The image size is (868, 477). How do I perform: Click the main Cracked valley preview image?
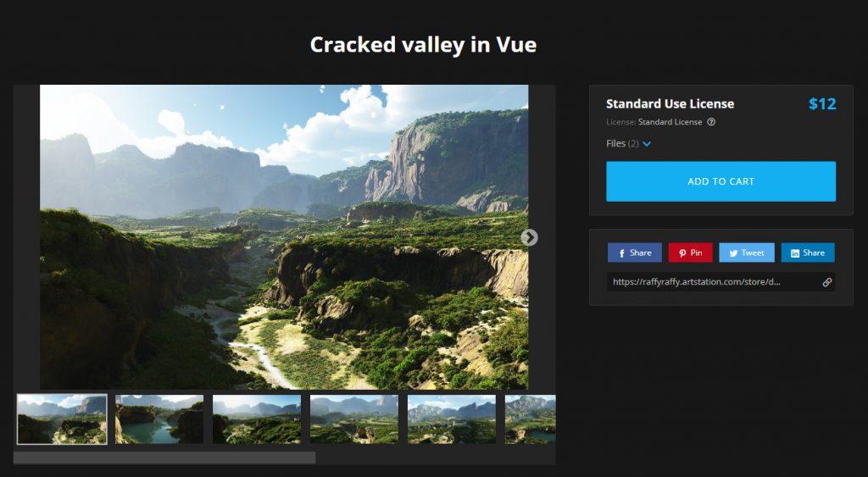[x=284, y=237]
